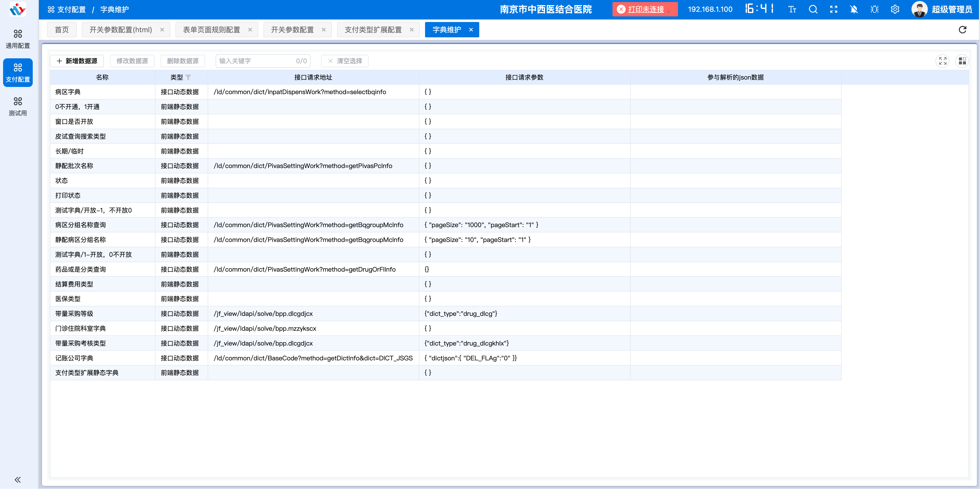Click the 新增数据源 button
Viewport: 980px width, 489px height.
point(77,61)
